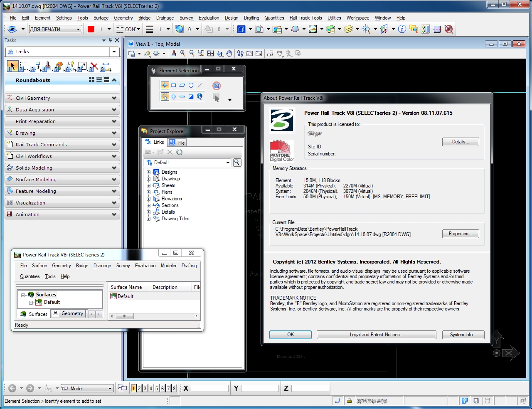Open the Workspace menu
Screen dimensions: 532x409
tap(358, 18)
